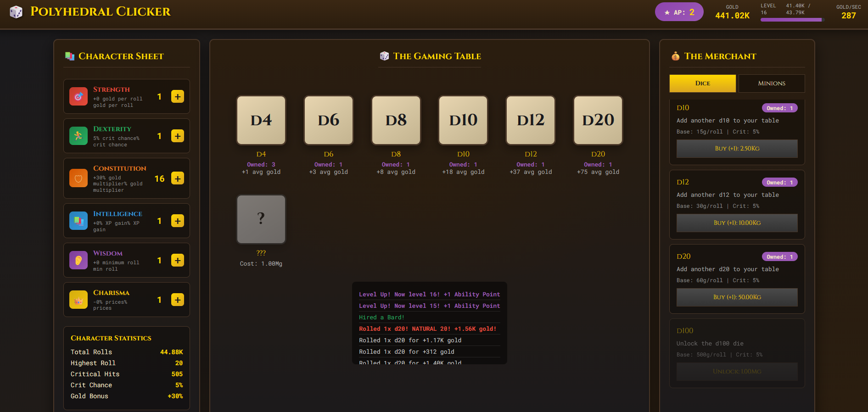Increase Dexterity with plus button
Image resolution: width=868 pixels, height=412 pixels.
pyautogui.click(x=178, y=136)
